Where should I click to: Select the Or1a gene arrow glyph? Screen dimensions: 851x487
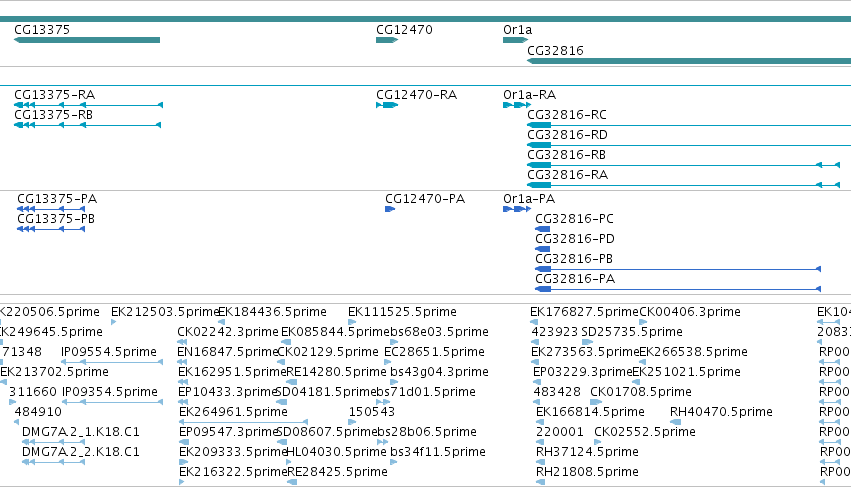coord(516,40)
